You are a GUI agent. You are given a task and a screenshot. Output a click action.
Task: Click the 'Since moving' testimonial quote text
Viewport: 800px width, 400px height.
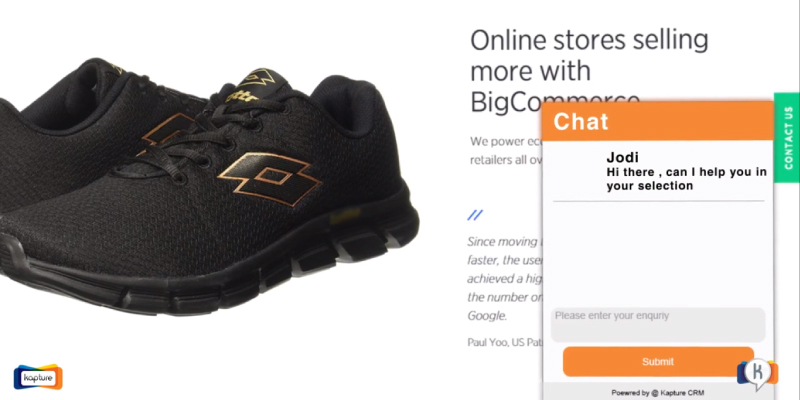point(505,279)
